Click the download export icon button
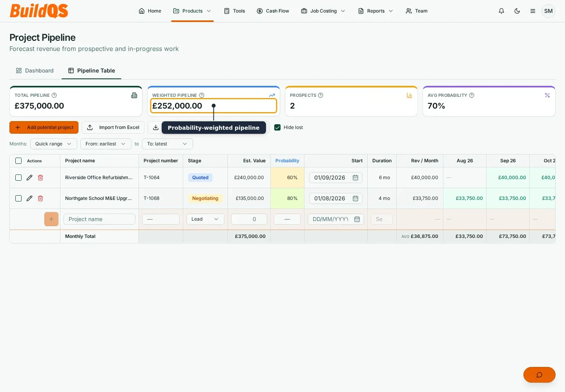The image size is (565, 392). (156, 127)
